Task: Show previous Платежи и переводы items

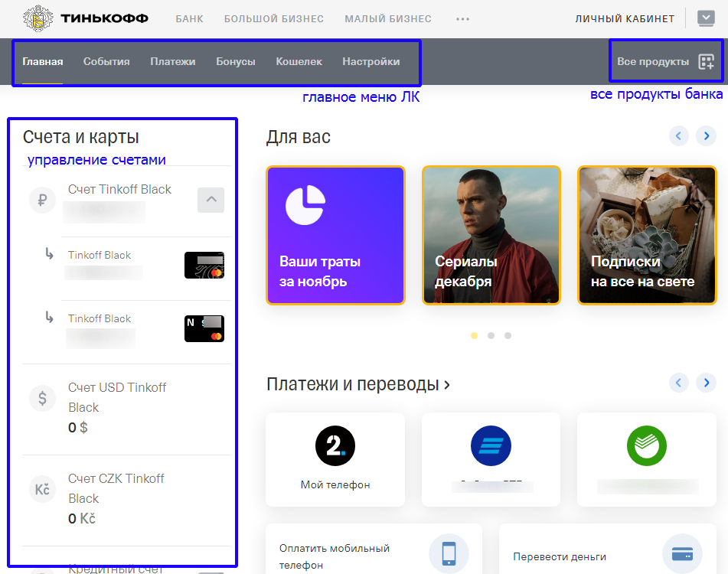Action: pyautogui.click(x=679, y=383)
